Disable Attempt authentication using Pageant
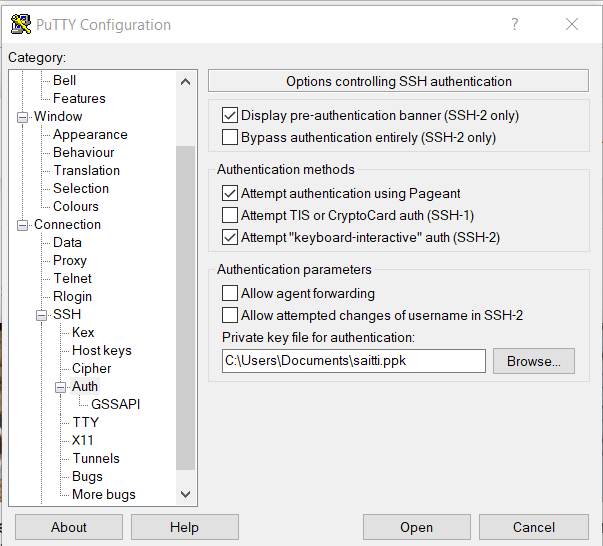 tap(230, 193)
